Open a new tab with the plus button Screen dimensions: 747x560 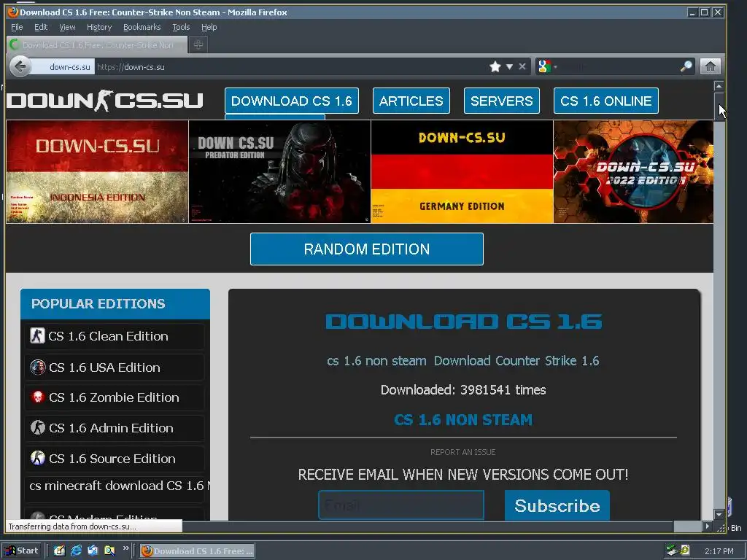point(198,44)
